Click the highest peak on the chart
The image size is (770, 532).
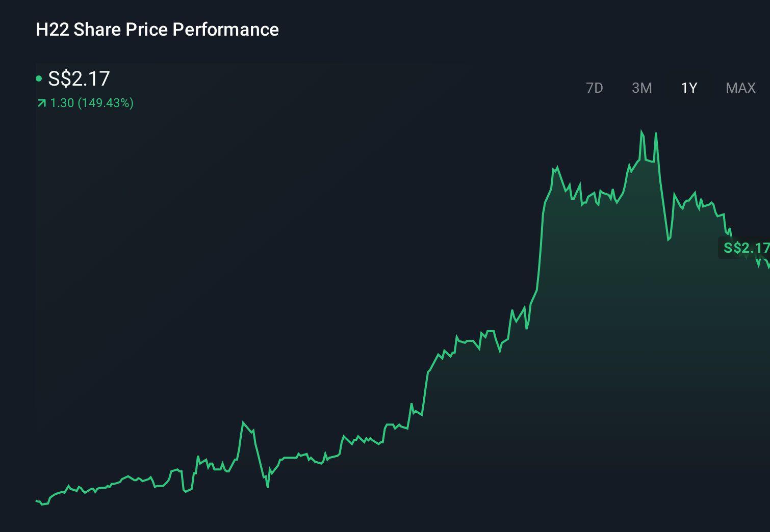point(642,131)
